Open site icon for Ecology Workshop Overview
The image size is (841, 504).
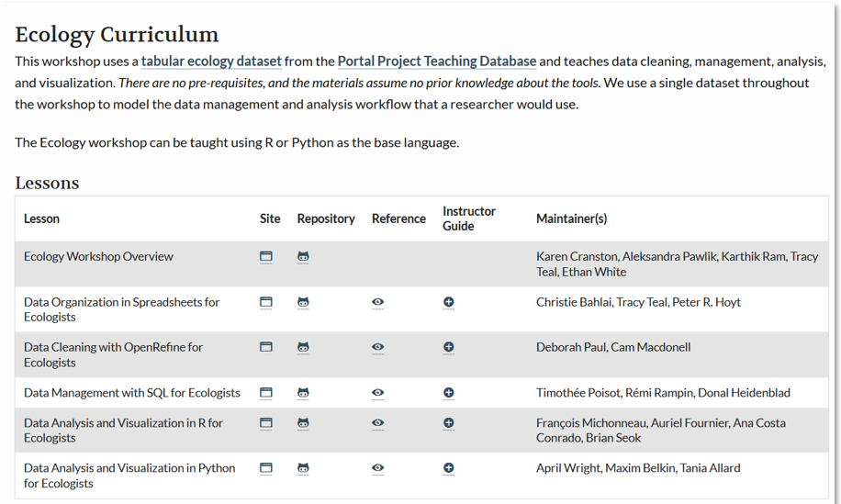pyautogui.click(x=266, y=257)
